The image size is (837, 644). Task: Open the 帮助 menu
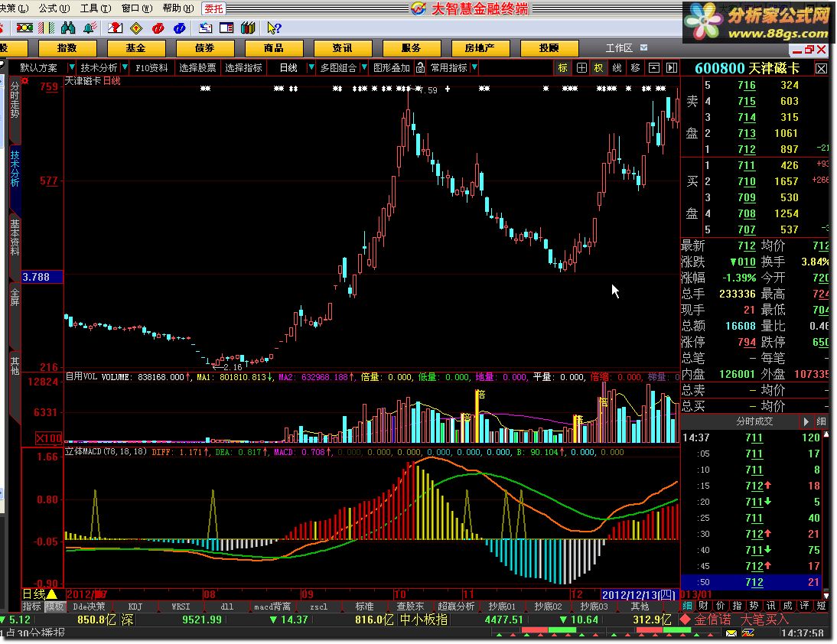point(178,8)
